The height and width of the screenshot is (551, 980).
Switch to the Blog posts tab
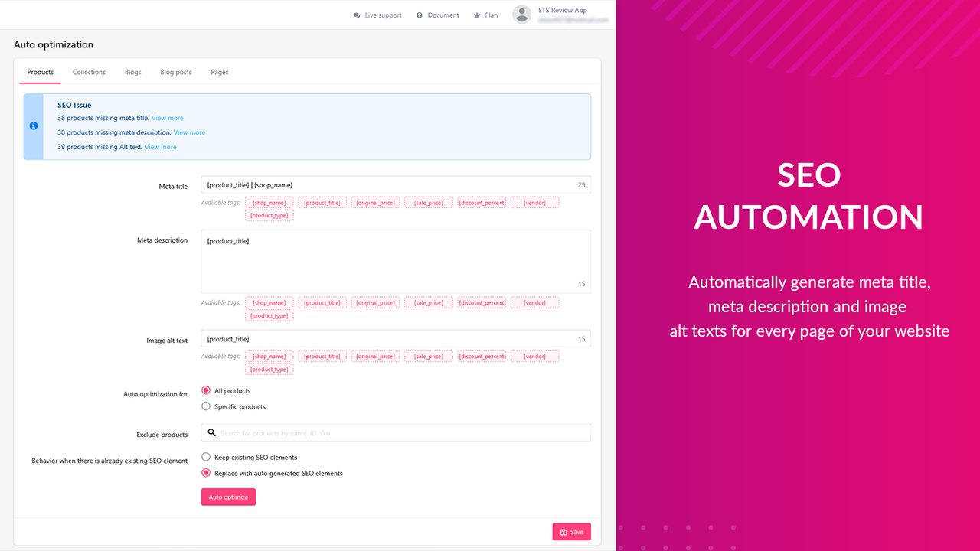tap(175, 71)
